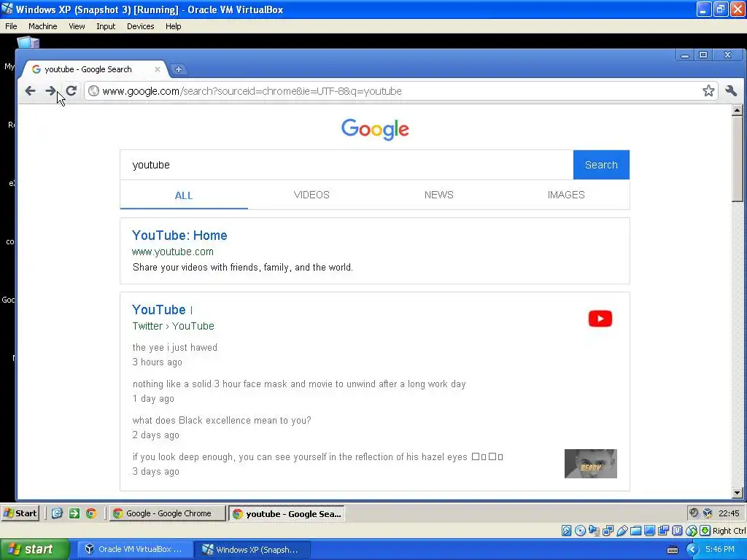Click the red YouTube logo in Twitter result
Image resolution: width=747 pixels, height=560 pixels.
pos(600,319)
